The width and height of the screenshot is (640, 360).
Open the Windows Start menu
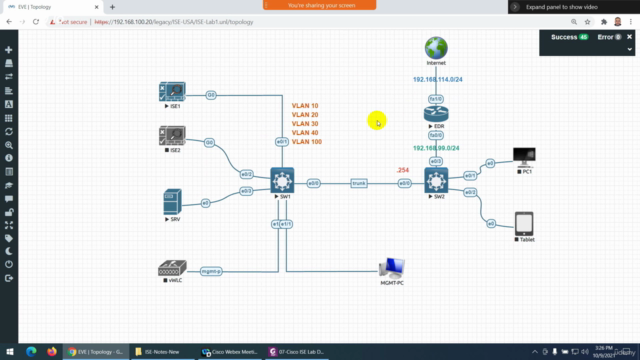(10, 351)
